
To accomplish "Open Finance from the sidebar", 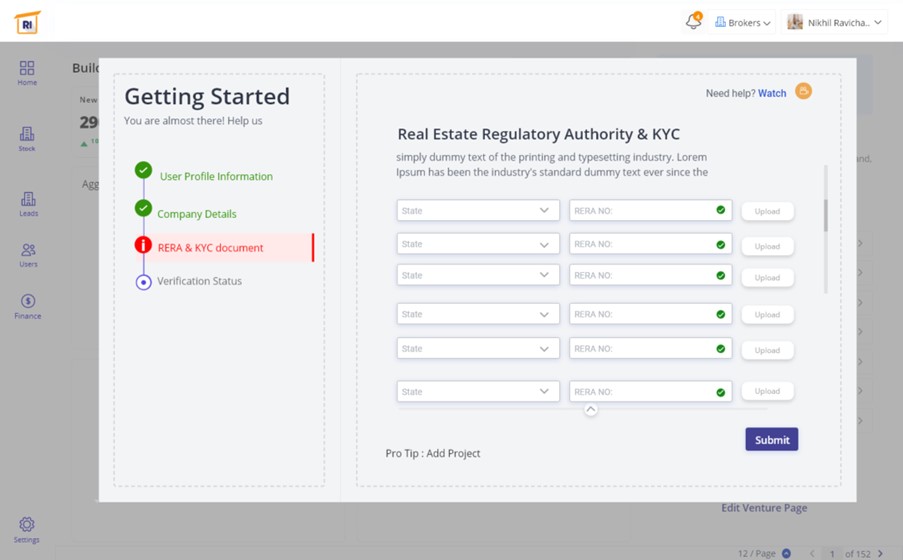I will [x=28, y=306].
